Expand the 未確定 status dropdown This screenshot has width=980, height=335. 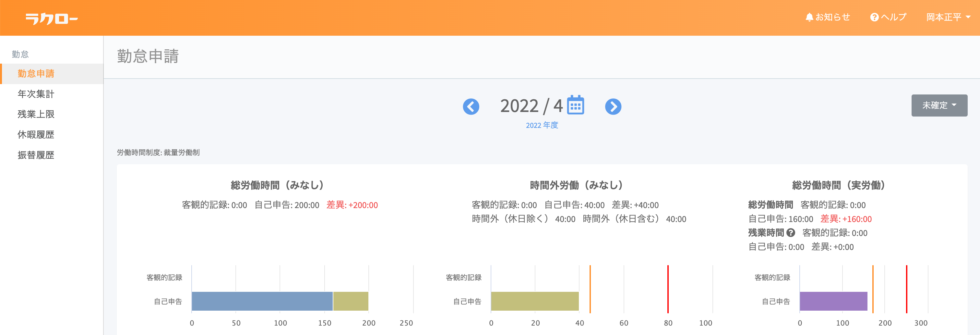tap(939, 105)
